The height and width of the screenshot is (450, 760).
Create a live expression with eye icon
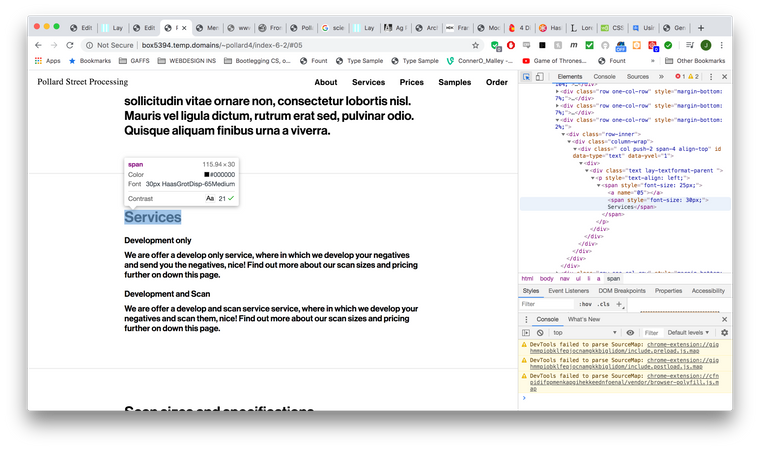pos(630,332)
